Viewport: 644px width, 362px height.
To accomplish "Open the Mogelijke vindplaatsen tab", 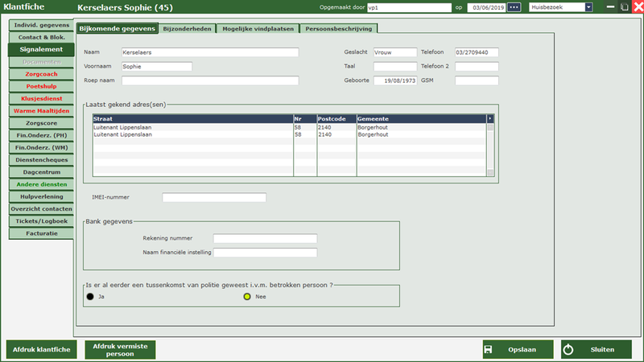I will coord(258,28).
